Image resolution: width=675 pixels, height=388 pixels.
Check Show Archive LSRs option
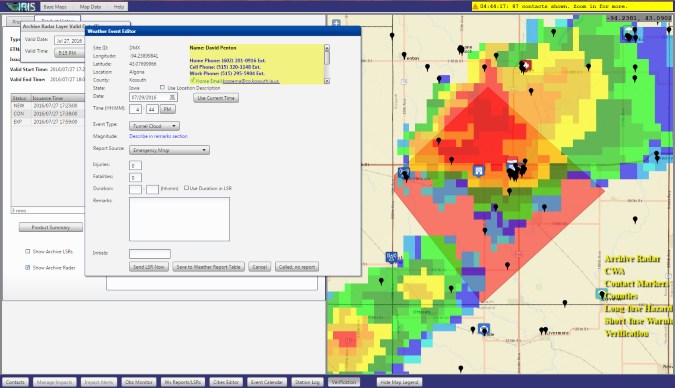tap(28, 251)
